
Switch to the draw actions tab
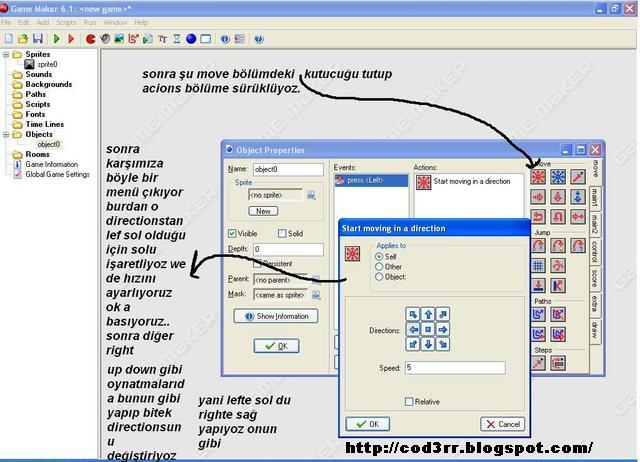(596, 330)
